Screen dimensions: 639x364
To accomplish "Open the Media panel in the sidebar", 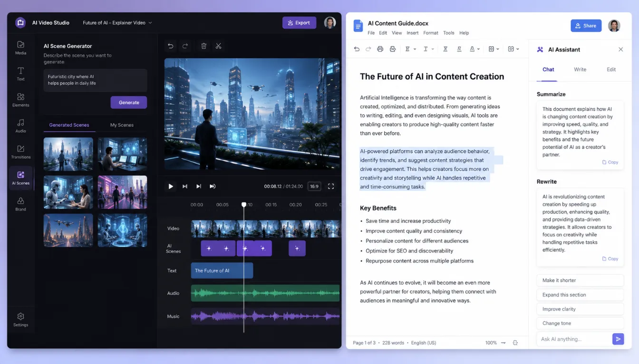I will 20,48.
